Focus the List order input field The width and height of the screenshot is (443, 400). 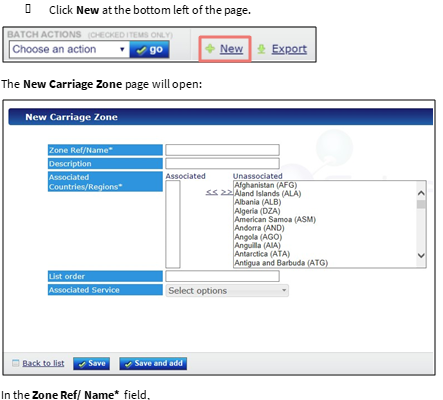point(222,276)
